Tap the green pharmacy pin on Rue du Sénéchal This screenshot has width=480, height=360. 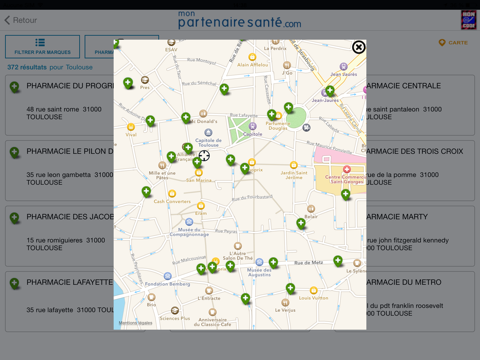224,89
